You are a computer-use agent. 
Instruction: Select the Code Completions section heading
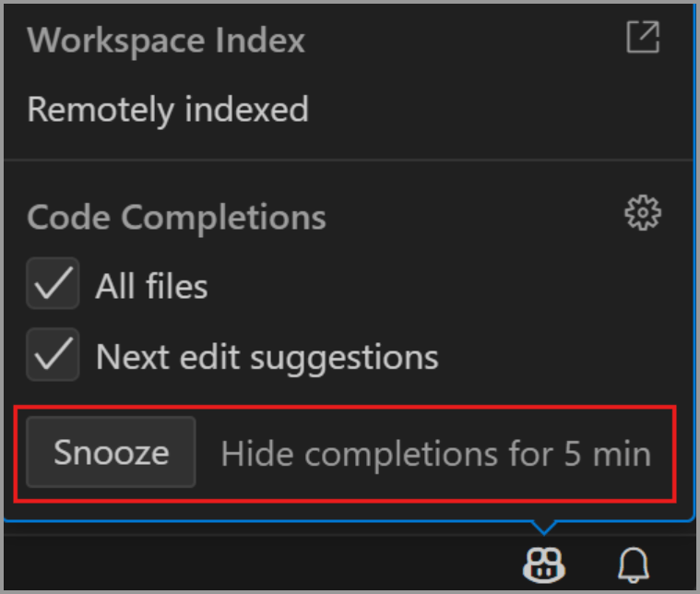click(176, 218)
